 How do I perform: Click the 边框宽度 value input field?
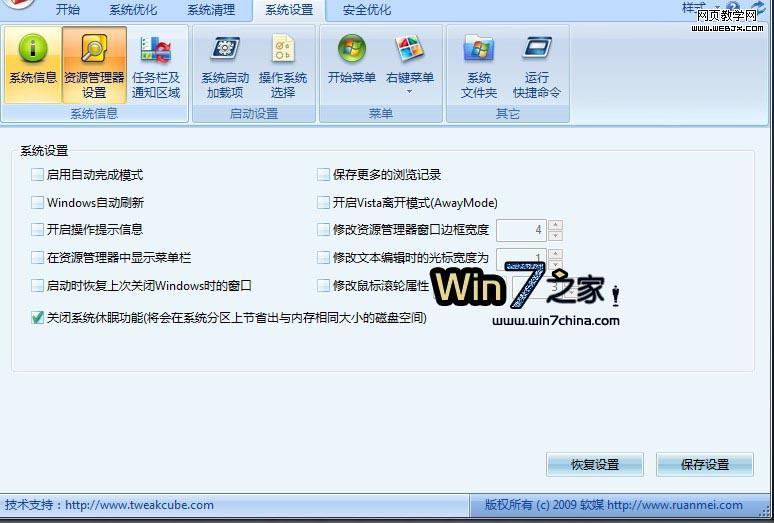tap(521, 230)
